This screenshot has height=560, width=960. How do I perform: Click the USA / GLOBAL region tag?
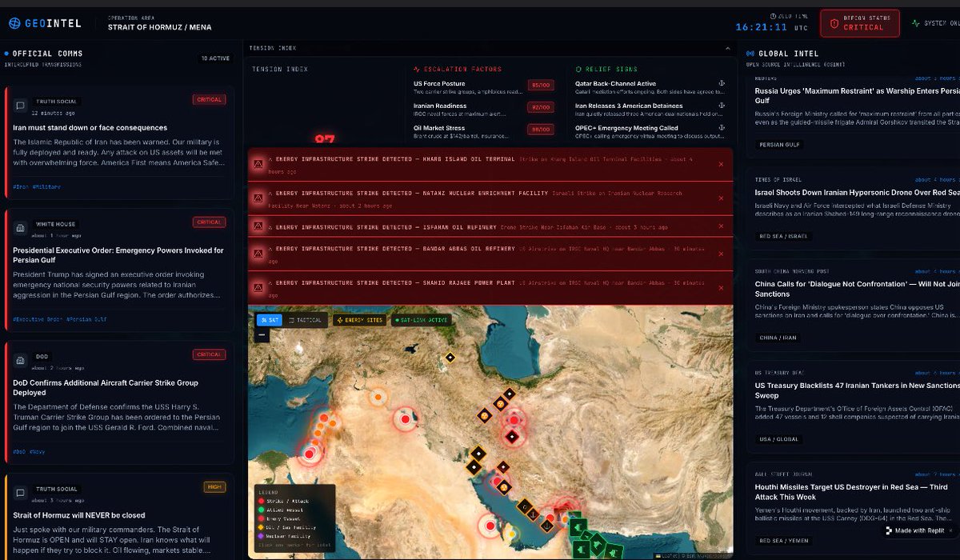coord(780,439)
